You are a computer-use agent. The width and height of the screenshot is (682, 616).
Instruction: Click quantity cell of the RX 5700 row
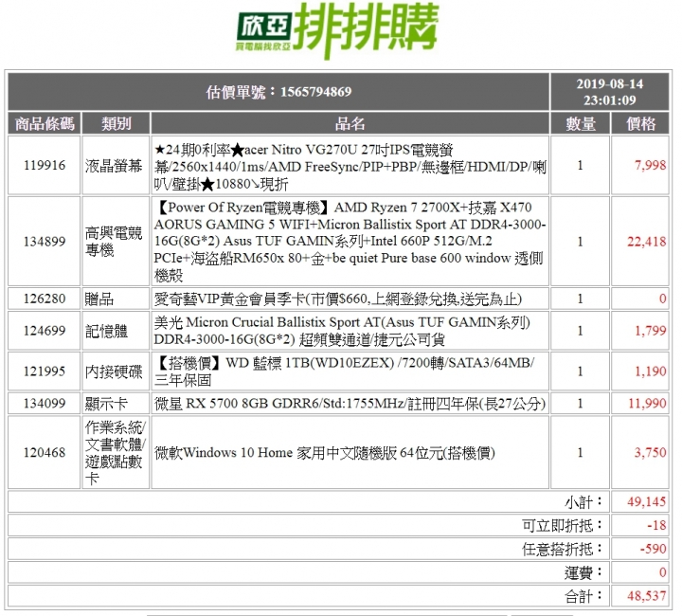coord(580,404)
